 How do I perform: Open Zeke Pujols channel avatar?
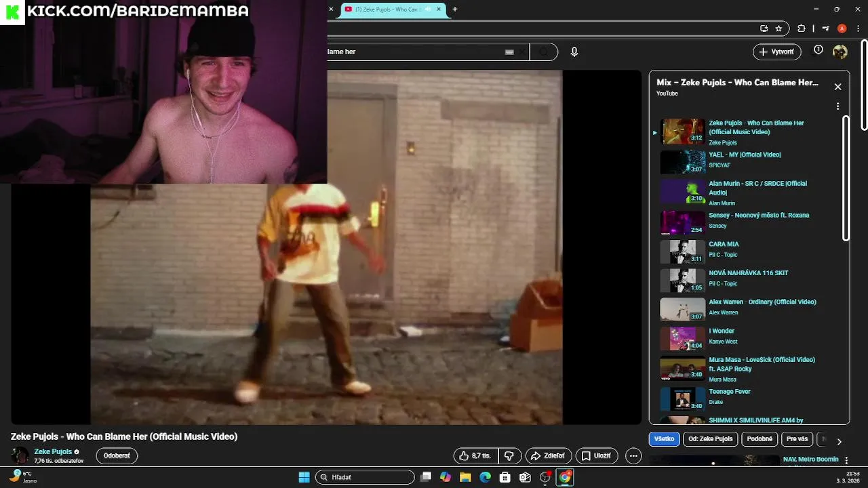[x=20, y=455]
